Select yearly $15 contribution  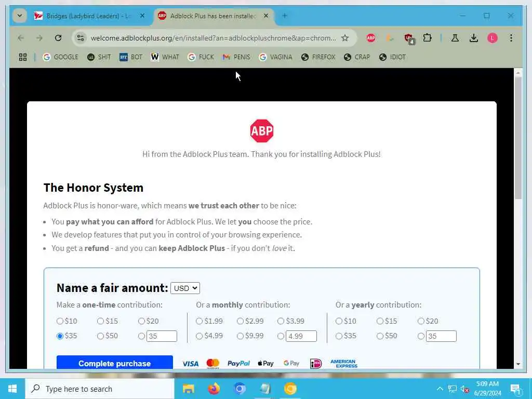pos(380,321)
